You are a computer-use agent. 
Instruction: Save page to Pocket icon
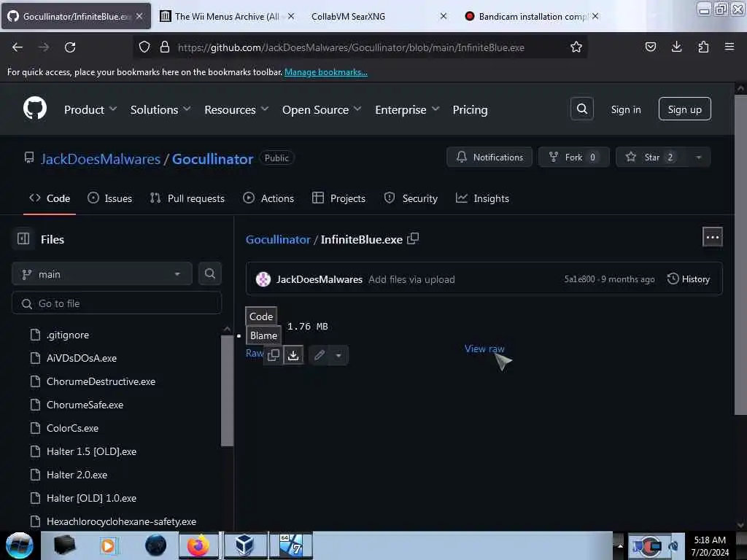650,47
